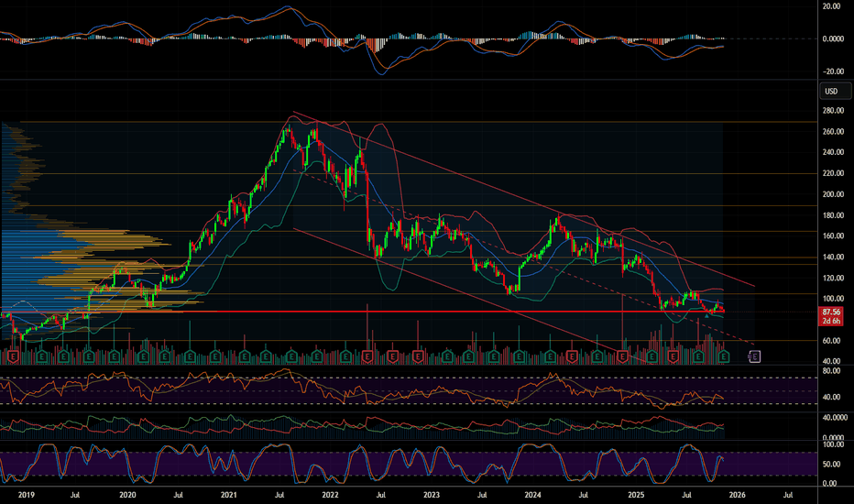Select the 2019 label on the time axis
The height and width of the screenshot is (504, 854).
[27, 493]
